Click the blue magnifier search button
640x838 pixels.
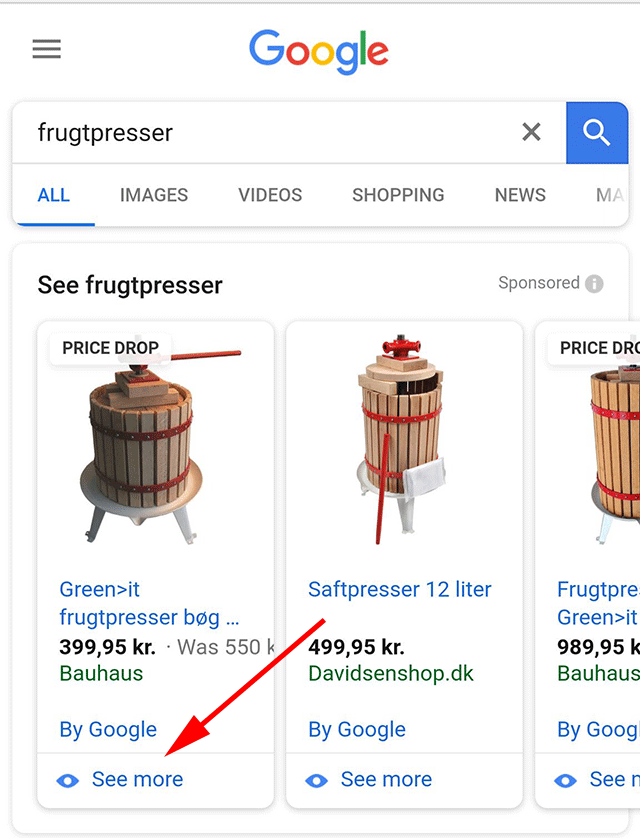597,133
